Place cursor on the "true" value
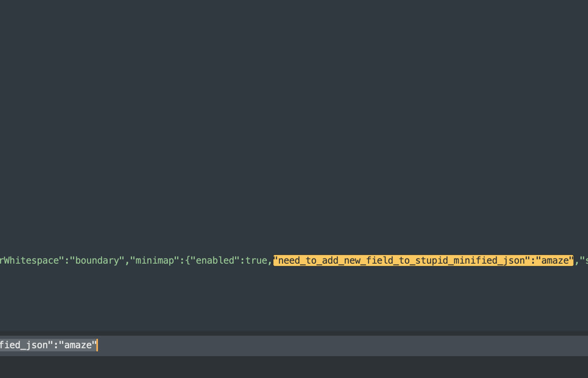Image resolution: width=588 pixels, height=378 pixels. pyautogui.click(x=256, y=261)
